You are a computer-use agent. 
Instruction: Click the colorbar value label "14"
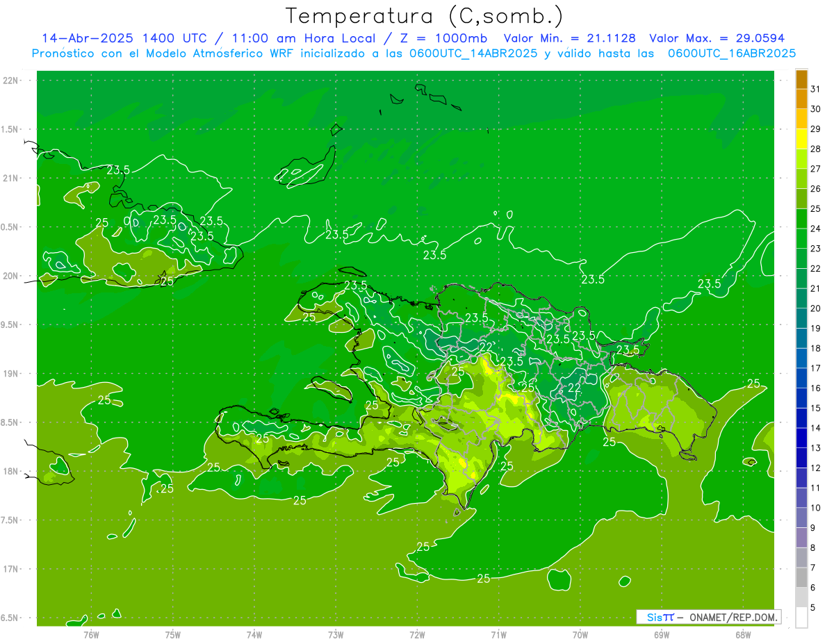[816, 428]
